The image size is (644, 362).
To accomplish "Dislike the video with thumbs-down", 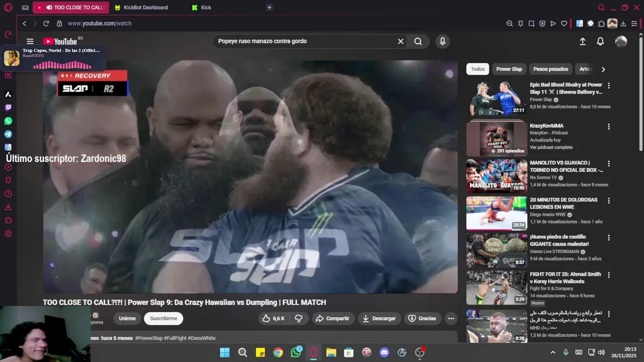I will point(298,318).
